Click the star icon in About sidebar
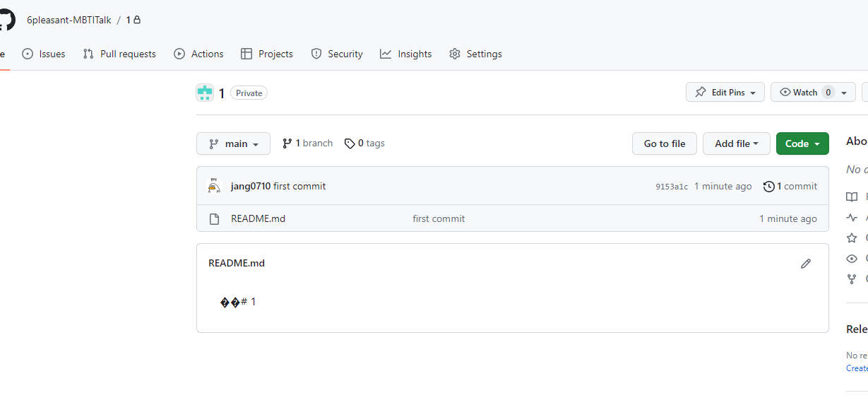 coord(852,238)
